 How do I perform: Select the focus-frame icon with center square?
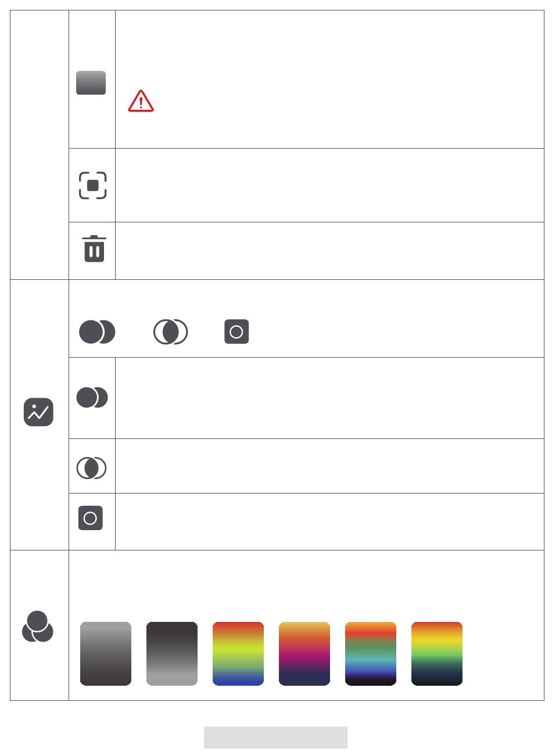(93, 185)
